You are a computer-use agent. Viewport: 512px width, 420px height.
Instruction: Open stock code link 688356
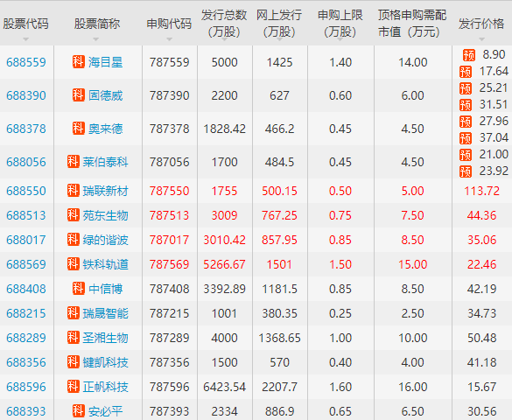point(26,362)
